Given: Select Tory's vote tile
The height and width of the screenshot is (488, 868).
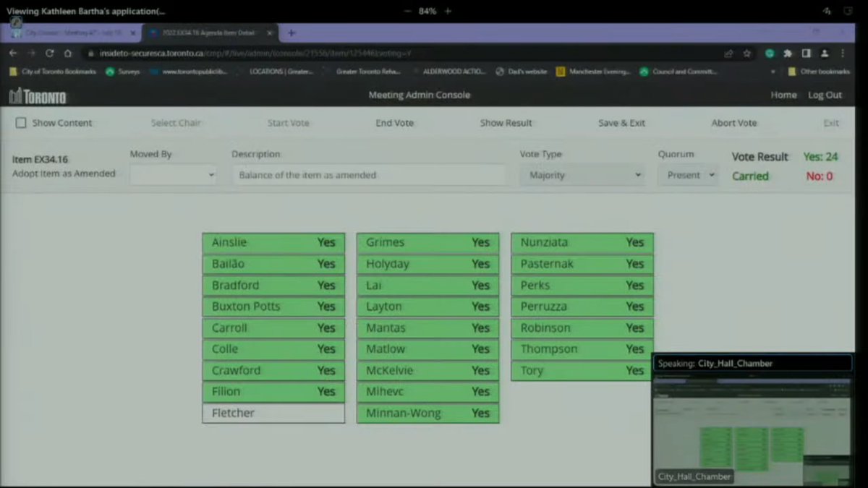Looking at the screenshot, I should pos(582,371).
